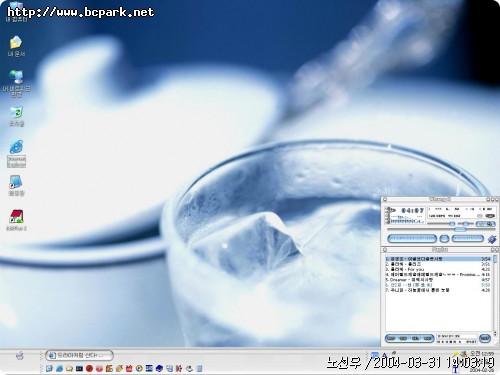This screenshot has height=375, width=500.
Task: Click the blue diamond icon in Winamp
Action: (492, 239)
